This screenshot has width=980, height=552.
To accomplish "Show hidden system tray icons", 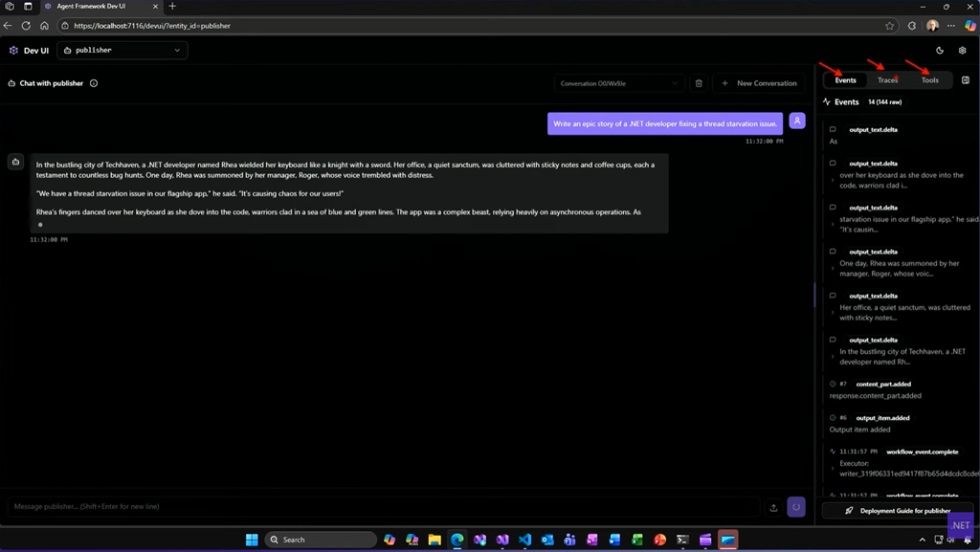I will pyautogui.click(x=922, y=540).
